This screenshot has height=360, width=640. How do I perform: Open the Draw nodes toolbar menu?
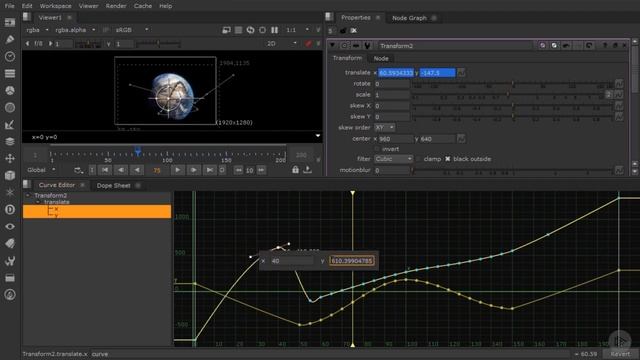(x=10, y=39)
